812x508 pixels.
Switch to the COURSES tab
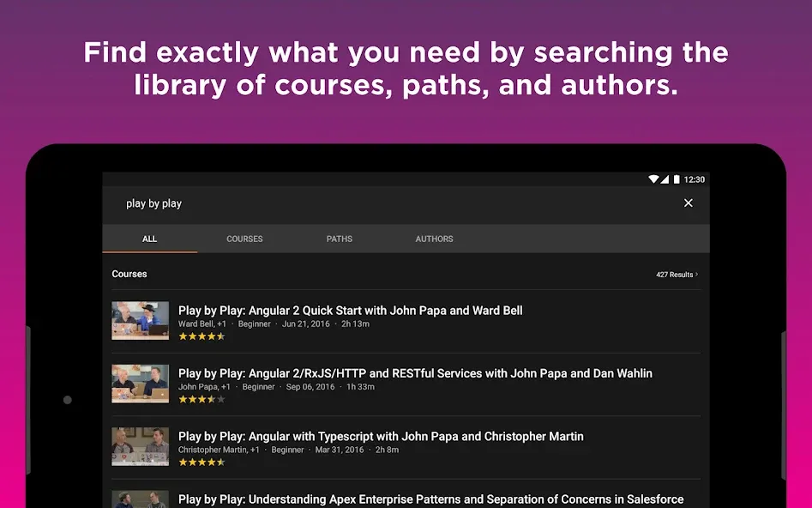pyautogui.click(x=244, y=239)
